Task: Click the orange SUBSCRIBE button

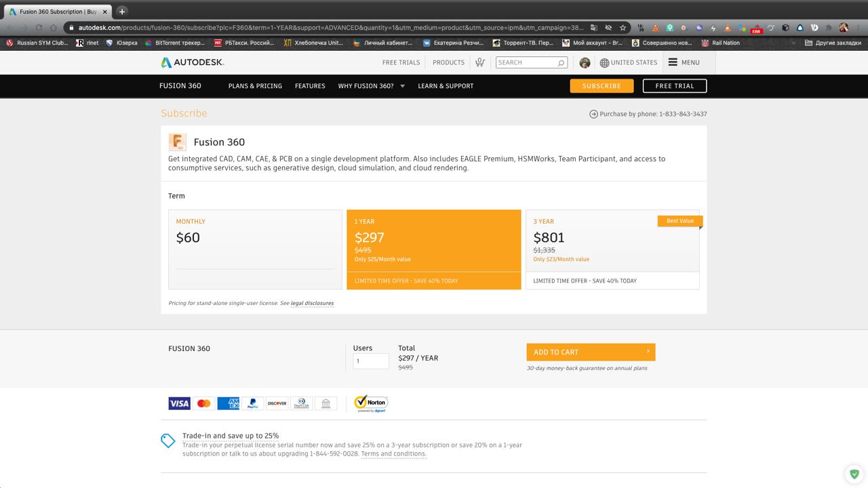Action: (x=601, y=86)
